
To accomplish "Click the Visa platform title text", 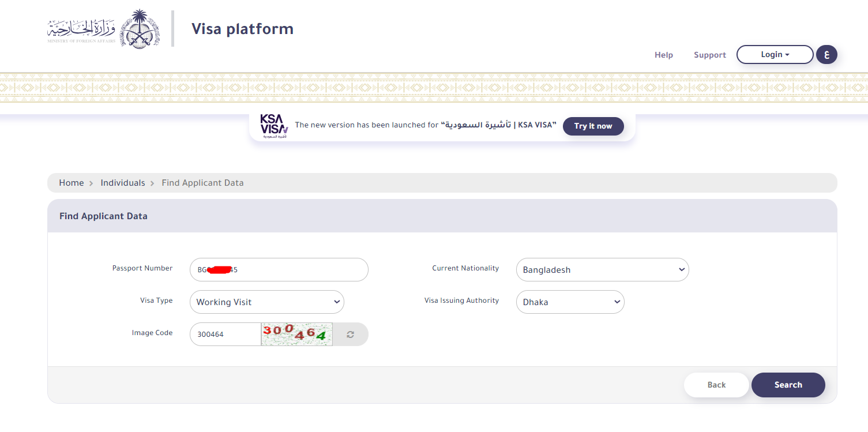I will tap(242, 29).
